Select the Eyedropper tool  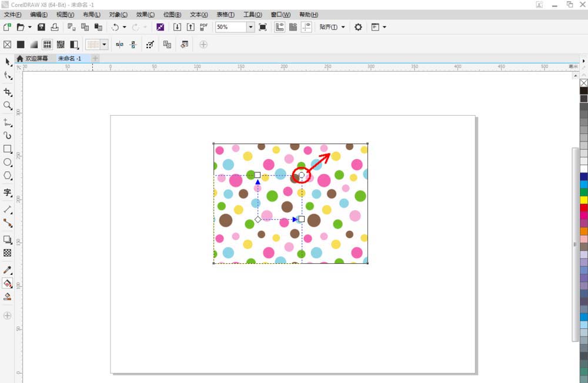[8, 270]
